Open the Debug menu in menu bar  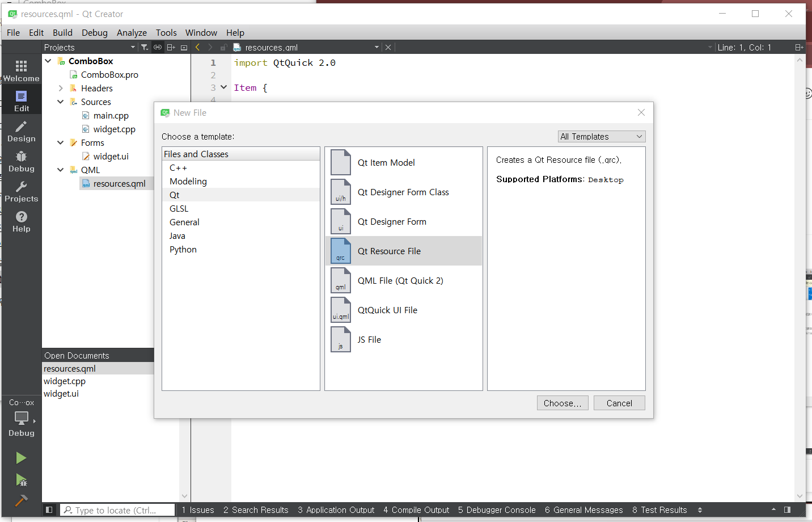95,32
